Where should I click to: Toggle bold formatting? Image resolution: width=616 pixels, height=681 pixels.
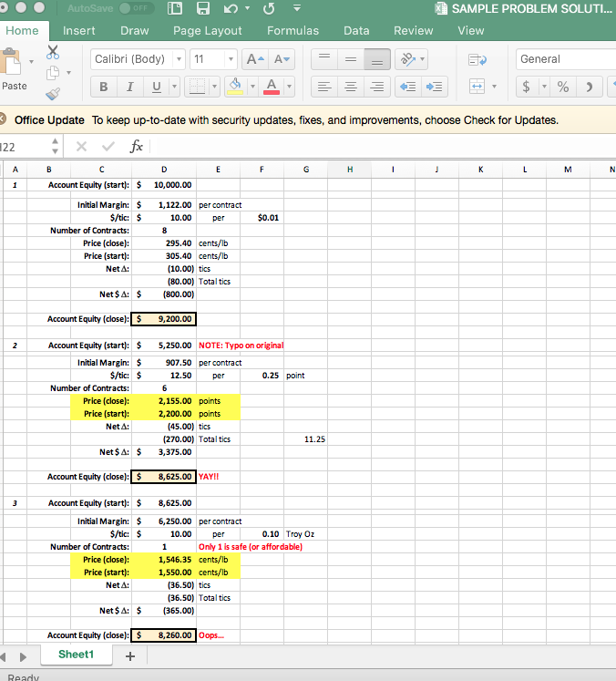point(103,87)
